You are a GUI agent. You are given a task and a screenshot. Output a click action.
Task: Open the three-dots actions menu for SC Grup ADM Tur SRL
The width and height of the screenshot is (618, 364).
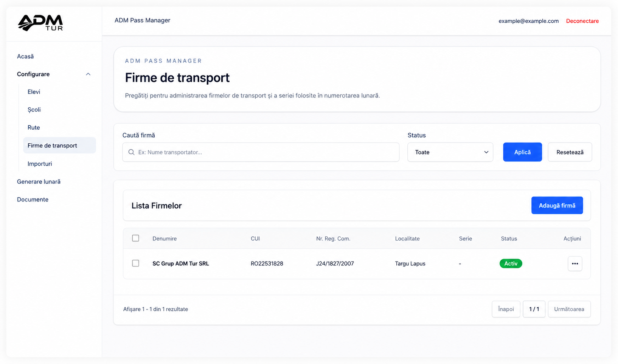[575, 263]
